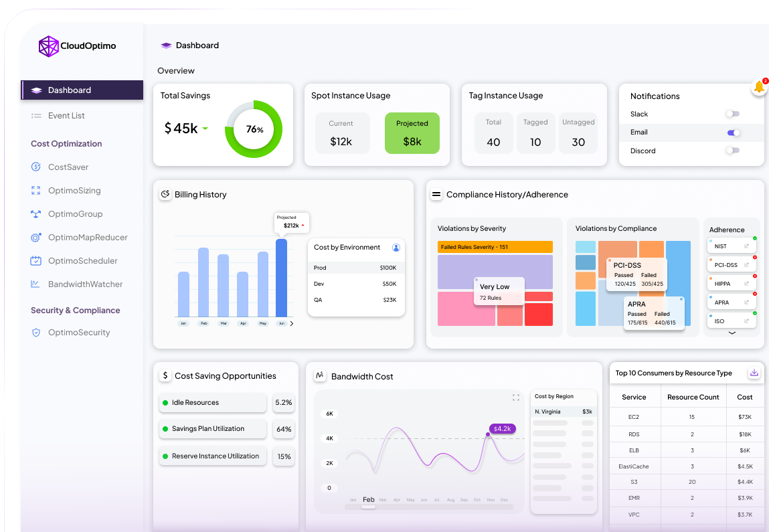
Task: Click the BandwidthWatcher chart icon
Action: coord(35,284)
